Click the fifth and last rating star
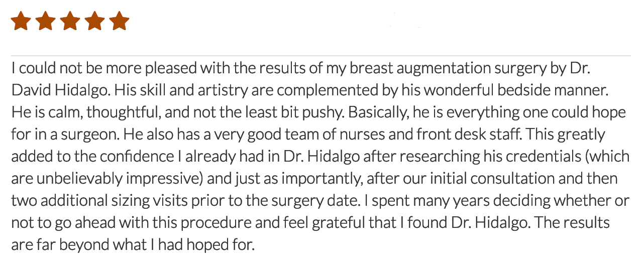This screenshot has height=263, width=644. [x=119, y=22]
